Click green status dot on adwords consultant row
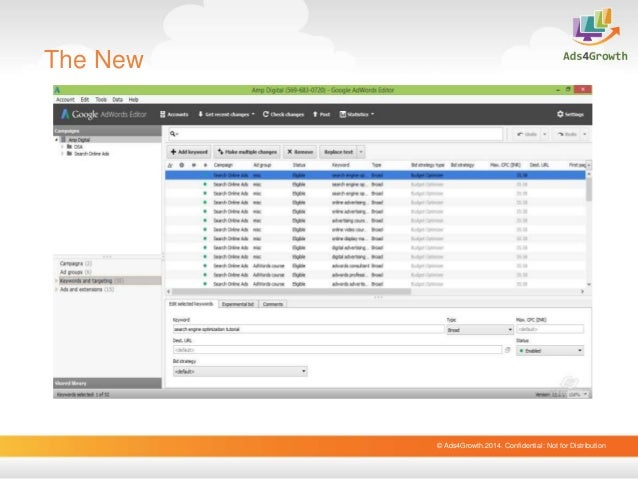Image resolution: width=638 pixels, height=479 pixels. point(205,266)
